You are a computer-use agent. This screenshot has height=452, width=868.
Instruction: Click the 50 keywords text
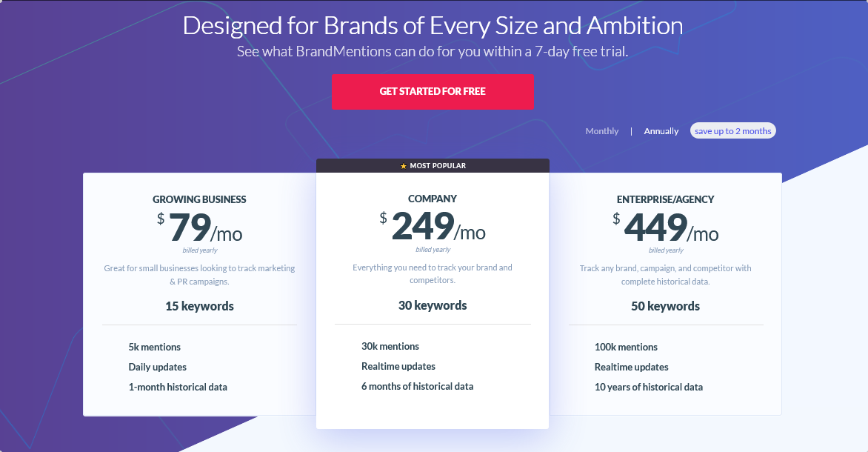click(665, 306)
